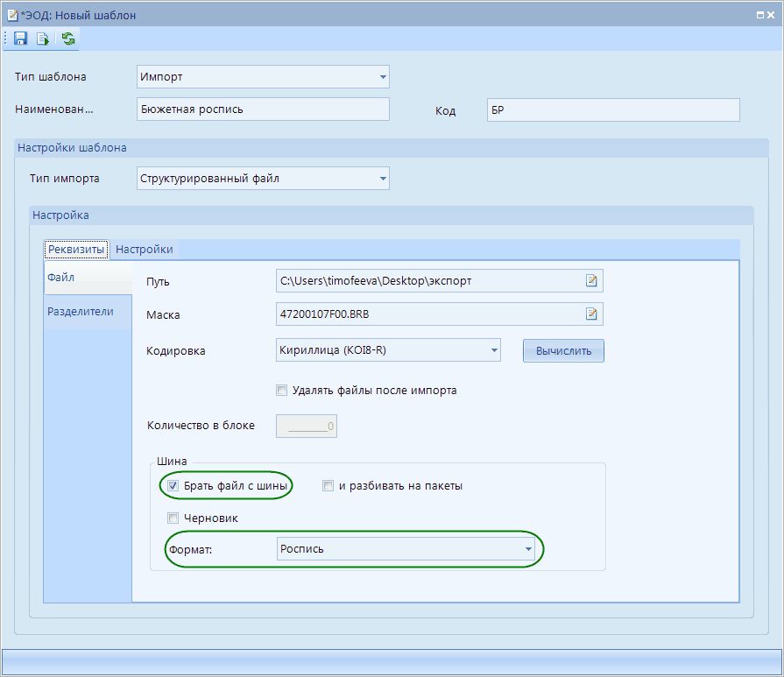Switch to the Настройки tab
The image size is (784, 677).
[x=145, y=250]
